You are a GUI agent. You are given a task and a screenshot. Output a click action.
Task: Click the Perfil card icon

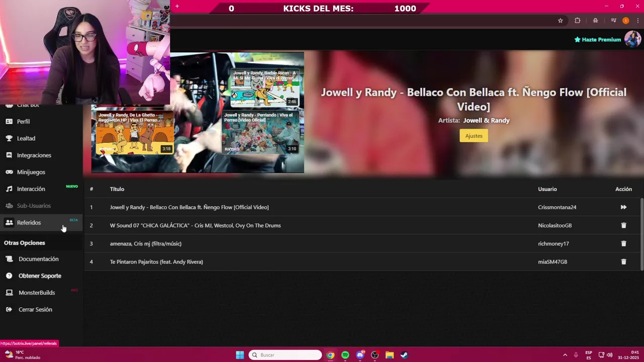(x=9, y=122)
